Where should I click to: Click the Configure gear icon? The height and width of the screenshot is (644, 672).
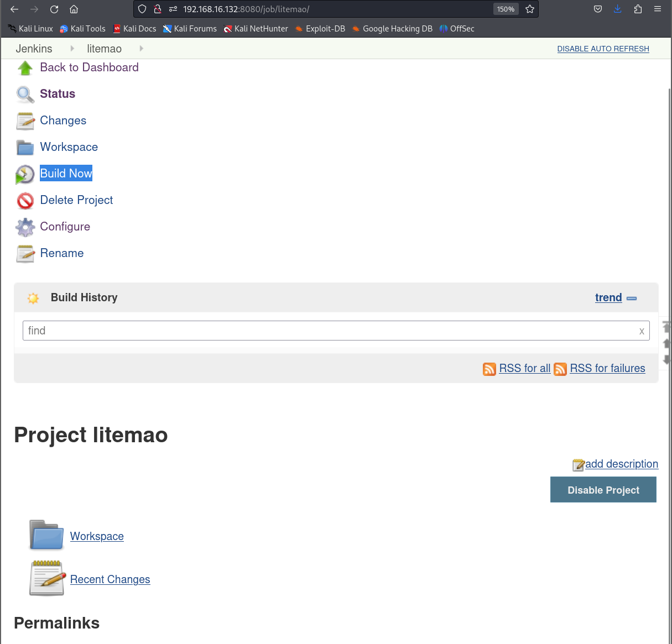(25, 227)
